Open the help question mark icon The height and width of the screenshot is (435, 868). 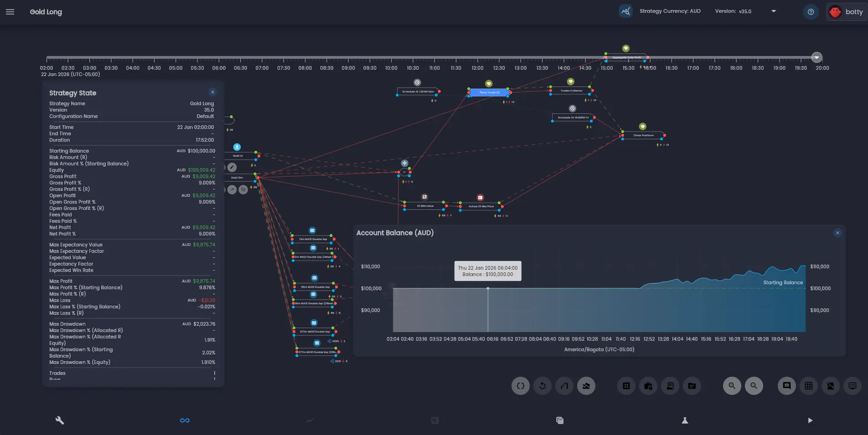[811, 12]
